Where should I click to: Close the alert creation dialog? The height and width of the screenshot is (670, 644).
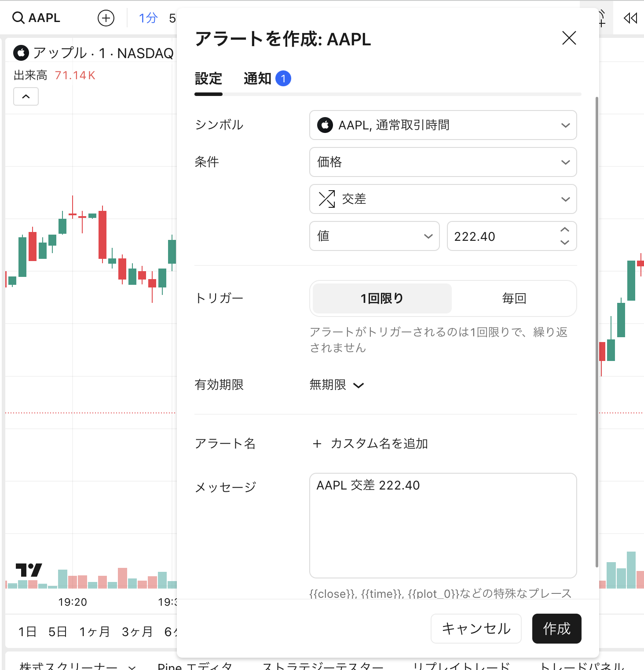[x=569, y=38]
